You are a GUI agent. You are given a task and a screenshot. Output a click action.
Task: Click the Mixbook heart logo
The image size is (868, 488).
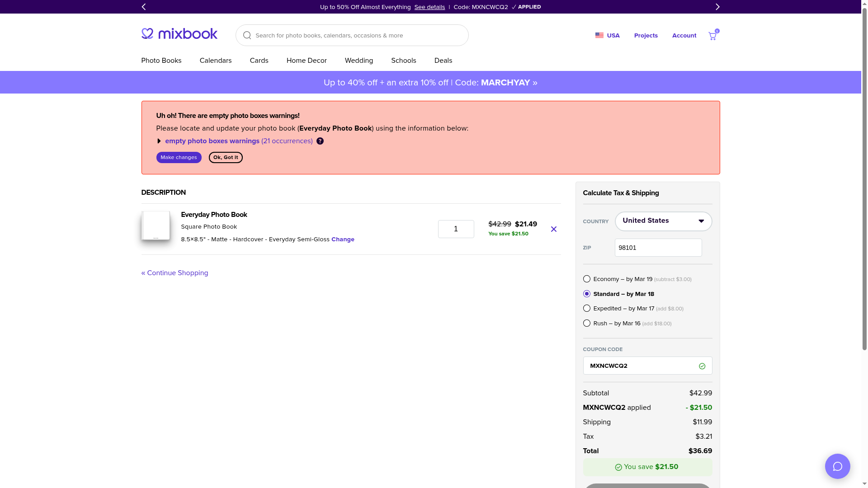tap(147, 33)
